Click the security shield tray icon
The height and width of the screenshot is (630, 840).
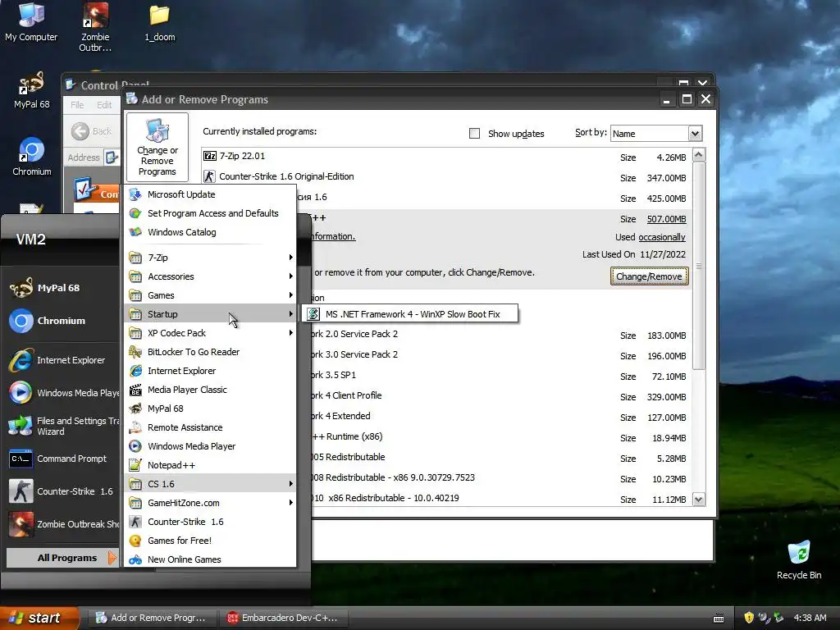click(749, 618)
